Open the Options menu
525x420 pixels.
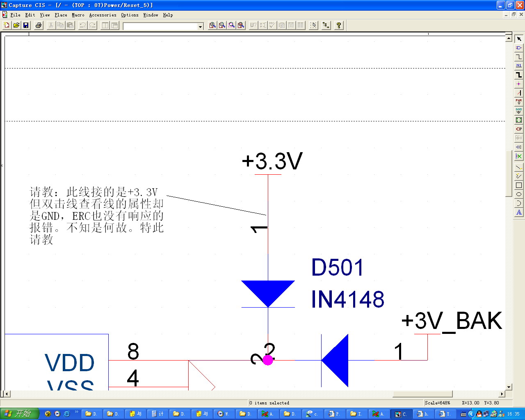point(130,15)
